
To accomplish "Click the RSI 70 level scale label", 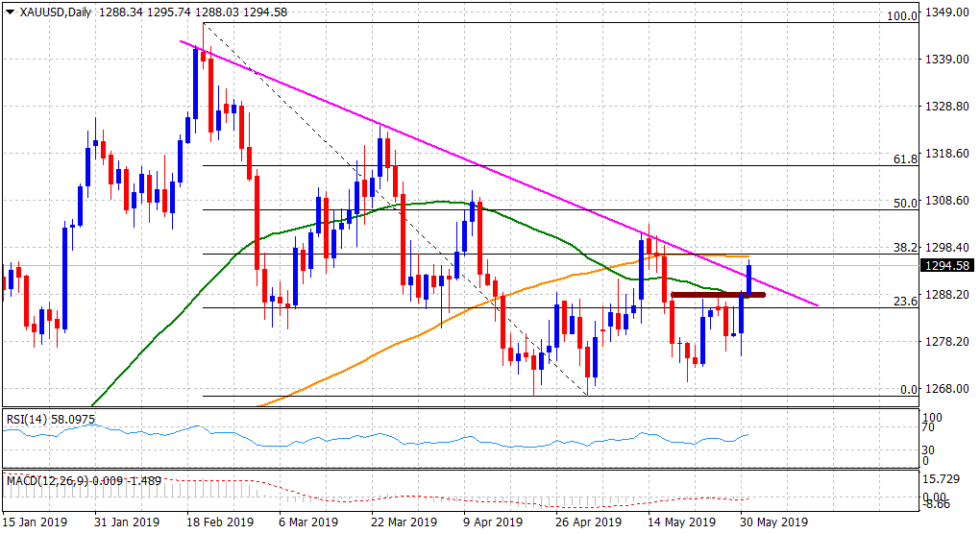I will [x=928, y=433].
